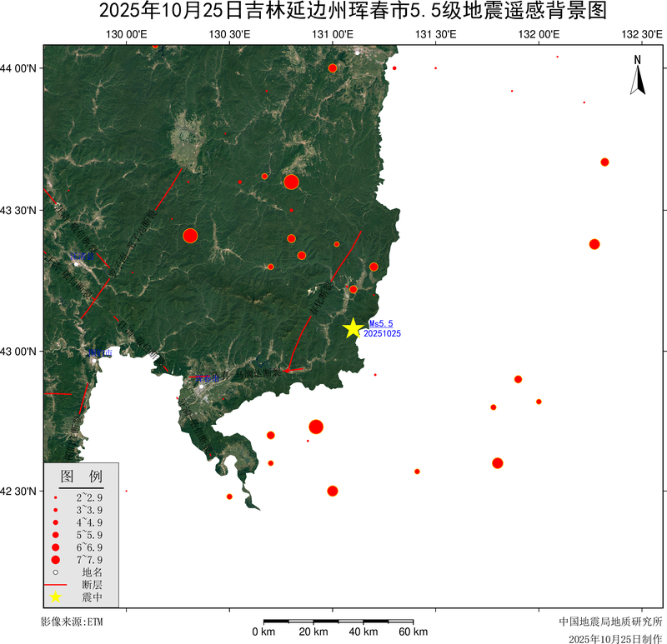Click the 43 00'N latitude axis label
Image resolution: width=667 pixels, height=644 pixels.
point(20,351)
